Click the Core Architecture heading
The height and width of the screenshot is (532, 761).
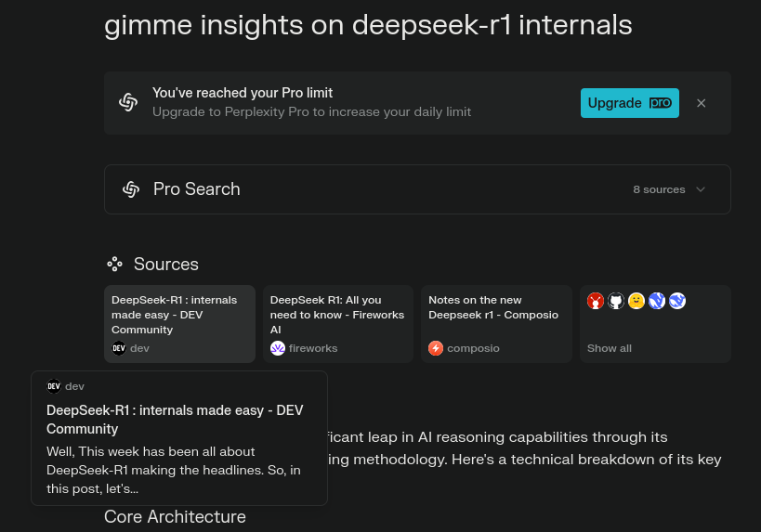click(175, 516)
